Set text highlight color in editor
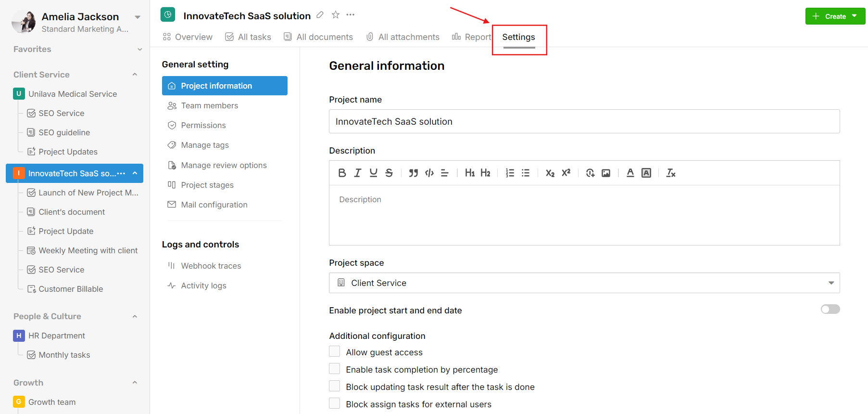Viewport: 868px width, 414px height. tap(646, 173)
